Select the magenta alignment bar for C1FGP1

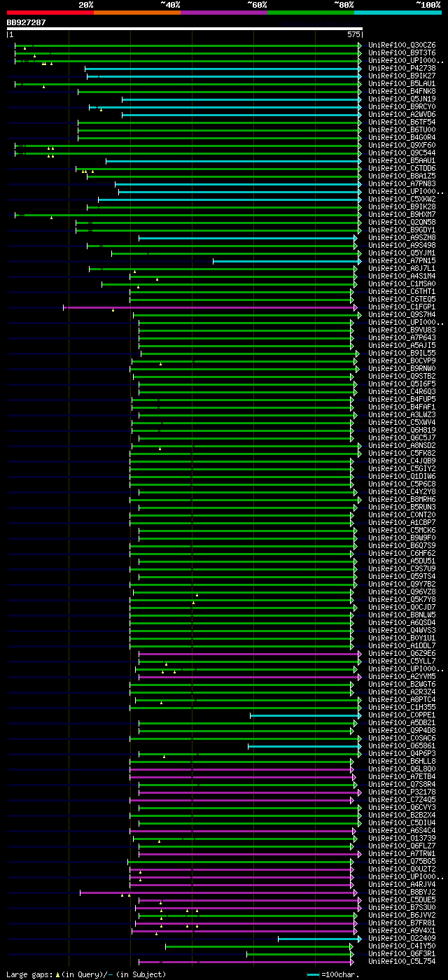point(209,307)
